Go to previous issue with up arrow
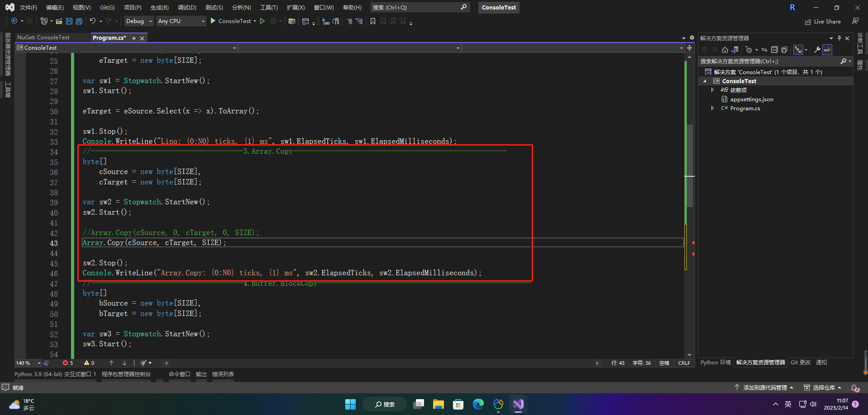868x415 pixels. coord(111,363)
